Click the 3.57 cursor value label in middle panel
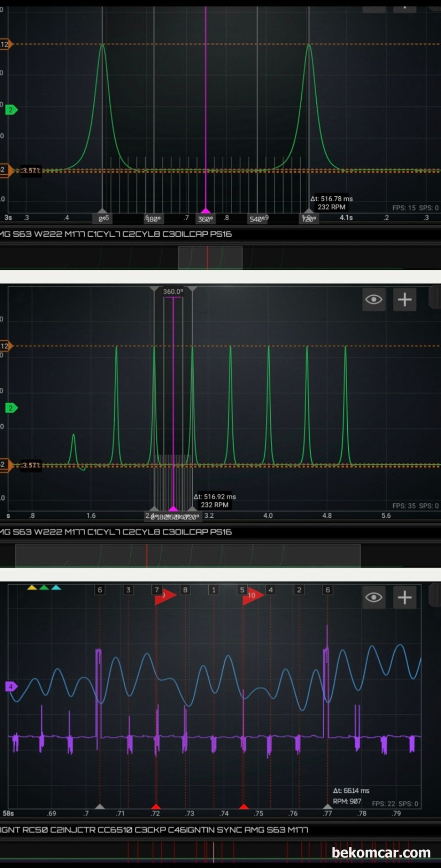This screenshot has width=441, height=868. tap(31, 465)
